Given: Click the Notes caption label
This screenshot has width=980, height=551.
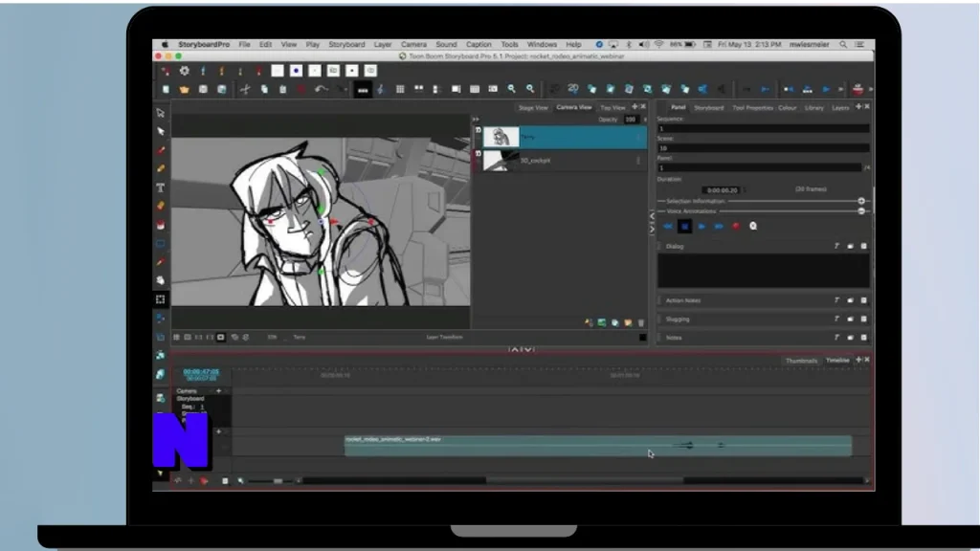Looking at the screenshot, I should coord(674,338).
